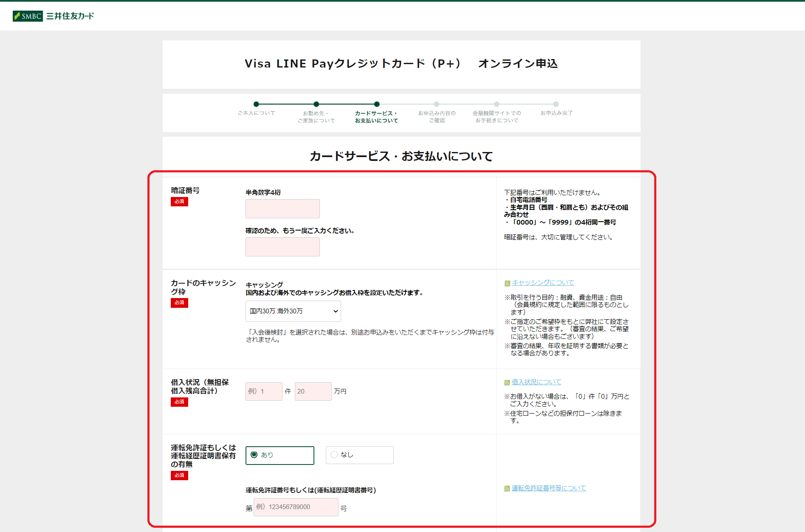
Task: Click the Visa LINE Payクレジットカード page title
Action: click(401, 64)
